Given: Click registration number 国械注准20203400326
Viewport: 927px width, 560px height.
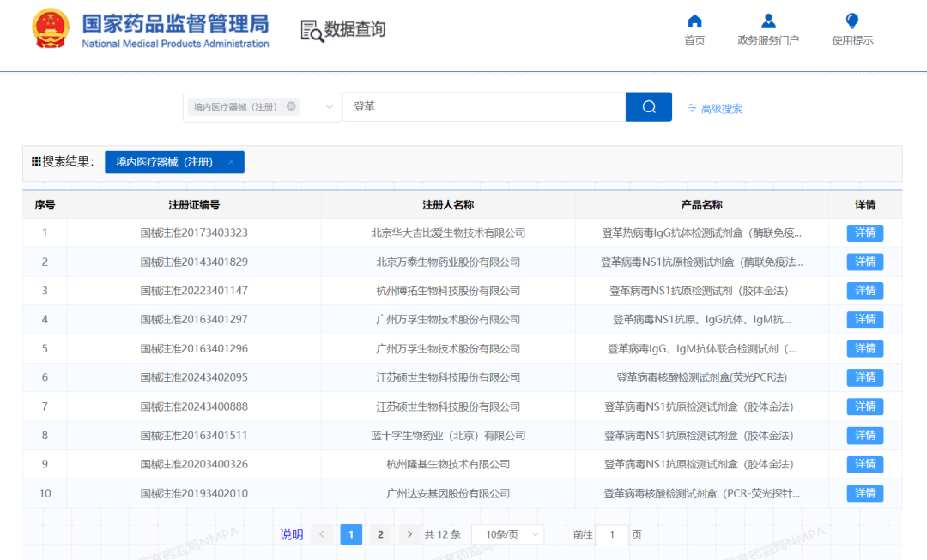Looking at the screenshot, I should coord(194,464).
